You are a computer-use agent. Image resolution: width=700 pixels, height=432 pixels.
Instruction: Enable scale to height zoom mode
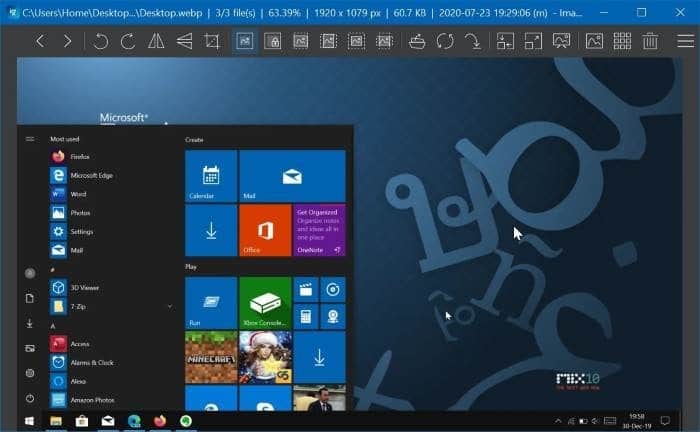tap(328, 41)
